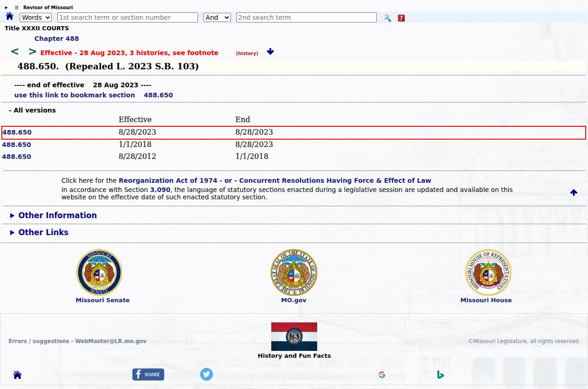588x389 pixels.
Task: Expand the triangle at the top-left header
Action: tap(6, 7)
